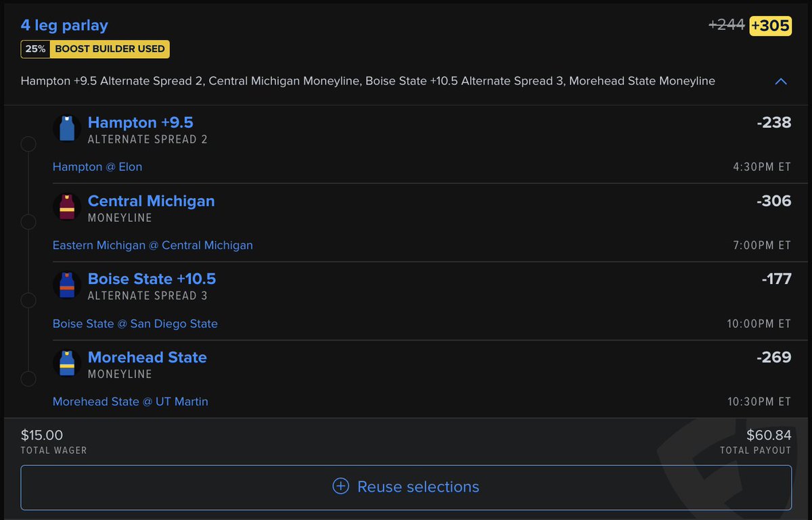Click the $60.84 total payout amount

point(769,435)
